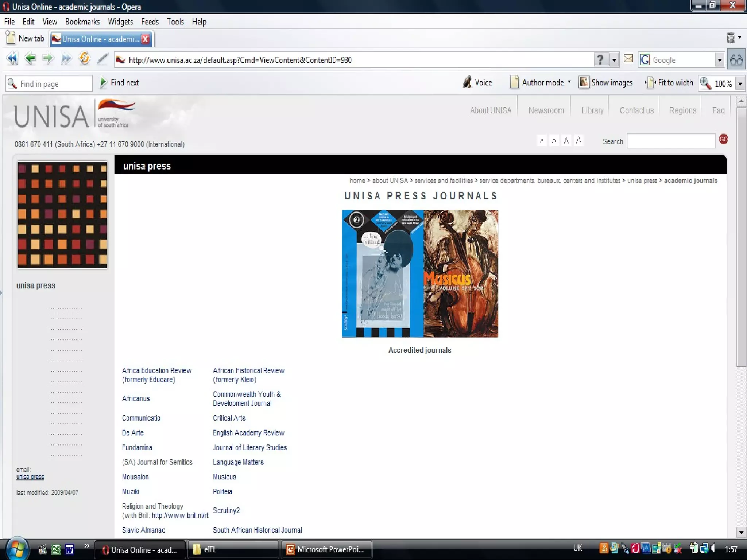Screen dimensions: 747x560
Task: Click the UNISA site Search field
Action: click(x=670, y=141)
